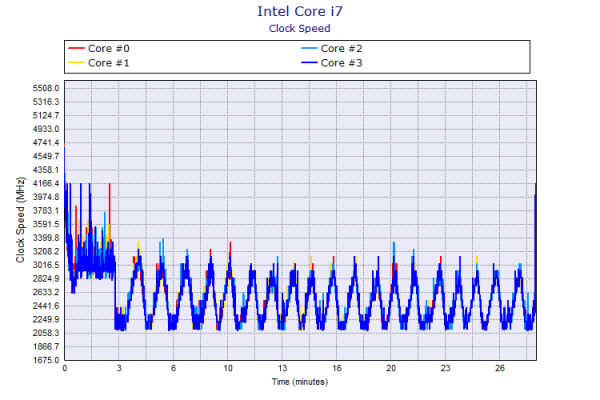The image size is (600, 400).
Task: Click the 0 minute x-axis tick label
Action: [x=65, y=368]
